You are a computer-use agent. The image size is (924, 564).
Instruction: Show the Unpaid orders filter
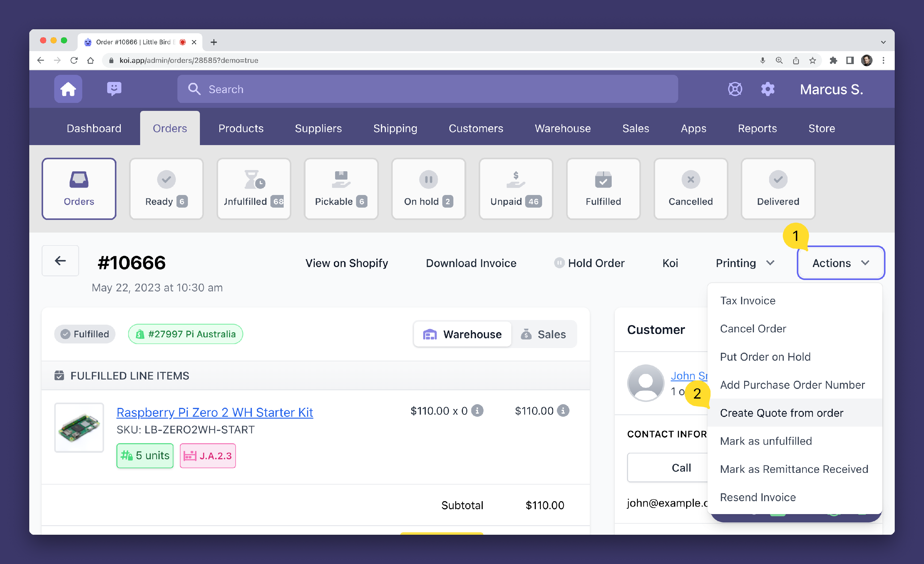point(516,189)
